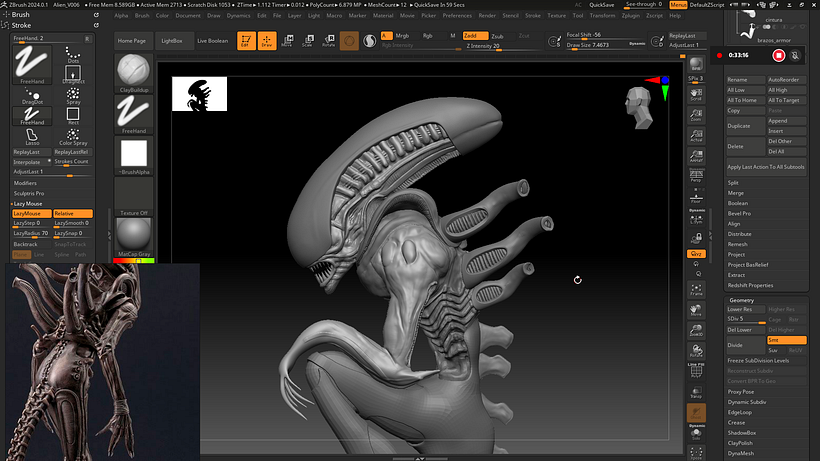820x461 pixels.
Task: Click the Zoom3D view icon
Action: (x=696, y=330)
